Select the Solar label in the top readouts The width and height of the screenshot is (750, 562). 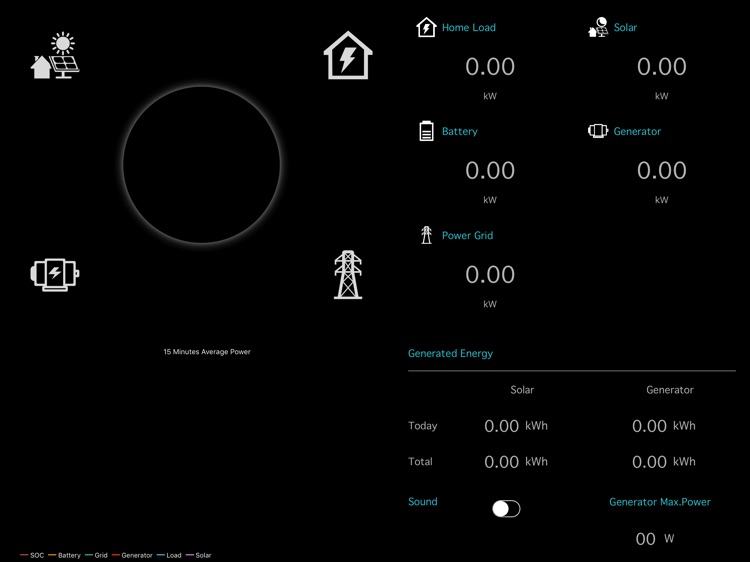click(625, 27)
